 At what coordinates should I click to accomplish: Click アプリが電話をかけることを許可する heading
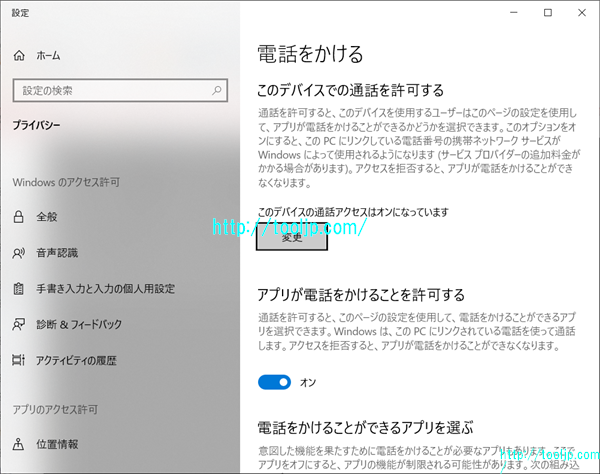coord(361,295)
